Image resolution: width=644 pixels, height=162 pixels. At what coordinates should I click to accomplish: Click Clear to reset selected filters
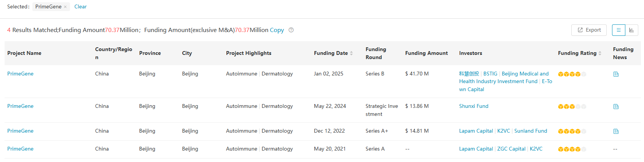point(80,6)
